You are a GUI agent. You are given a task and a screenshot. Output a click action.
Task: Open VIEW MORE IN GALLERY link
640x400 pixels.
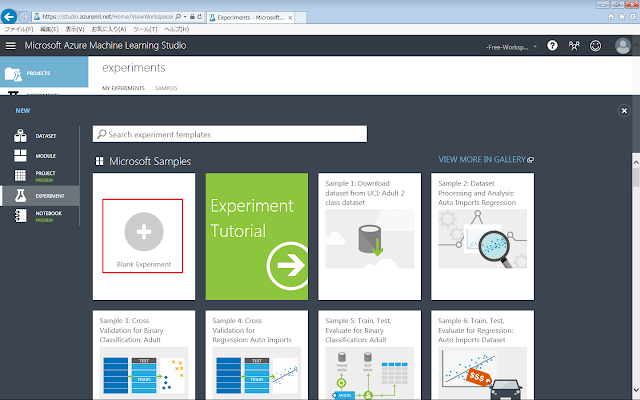482,160
